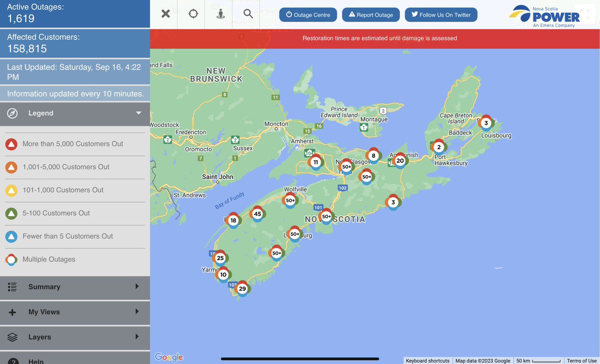Click 'Map data ©2023 Google' text
Image resolution: width=600 pixels, height=364 pixels.
point(483,361)
